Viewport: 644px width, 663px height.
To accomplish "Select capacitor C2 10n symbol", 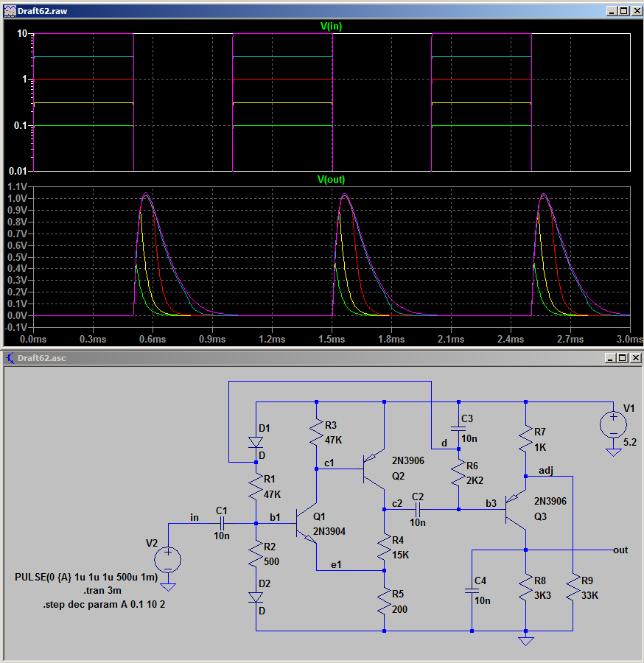I will coord(418,510).
